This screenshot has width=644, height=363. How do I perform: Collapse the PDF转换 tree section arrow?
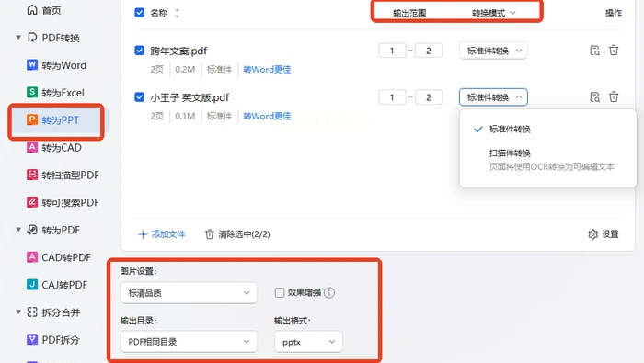point(18,38)
